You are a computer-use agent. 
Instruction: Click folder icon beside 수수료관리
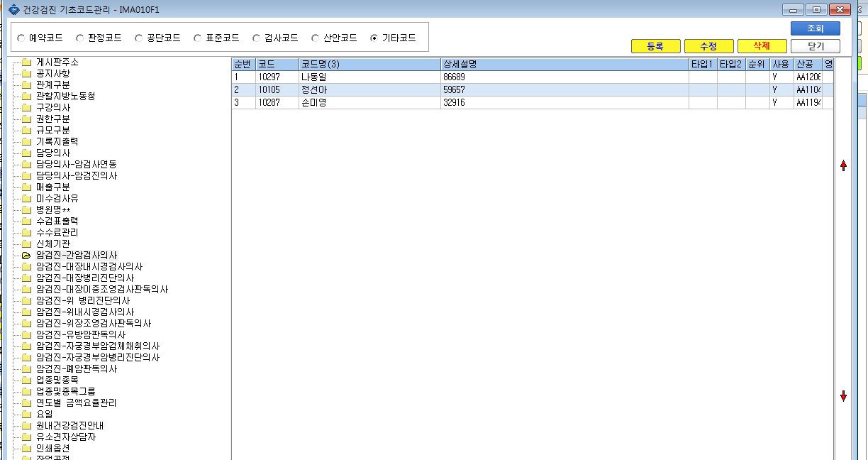[x=27, y=233]
